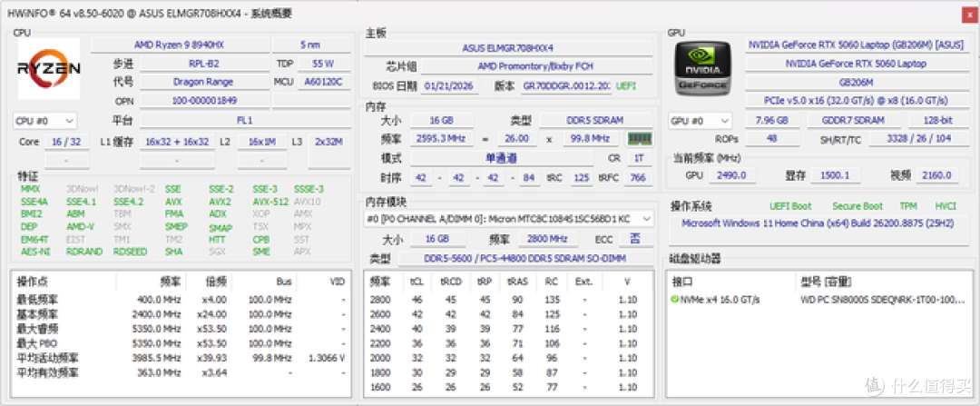Click the GDDR7 SDRAM field

854,120
